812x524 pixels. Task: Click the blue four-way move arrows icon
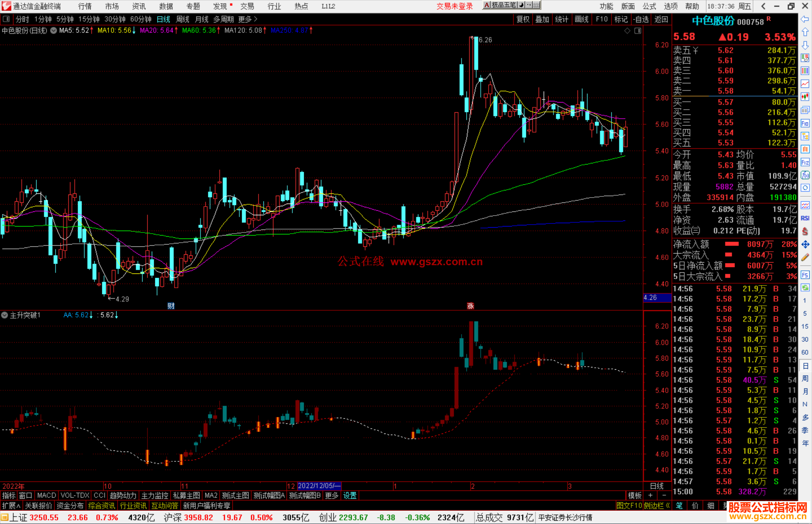pyautogui.click(x=805, y=245)
